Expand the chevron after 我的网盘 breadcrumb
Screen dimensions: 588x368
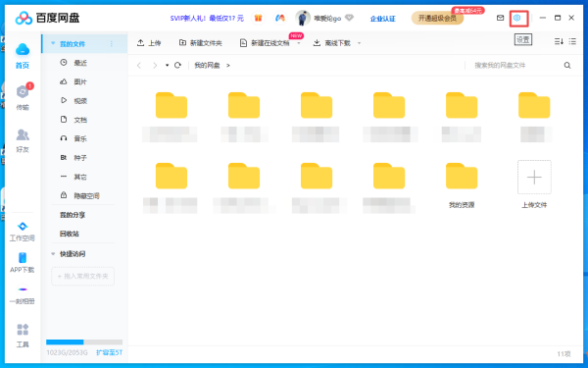click(x=227, y=66)
